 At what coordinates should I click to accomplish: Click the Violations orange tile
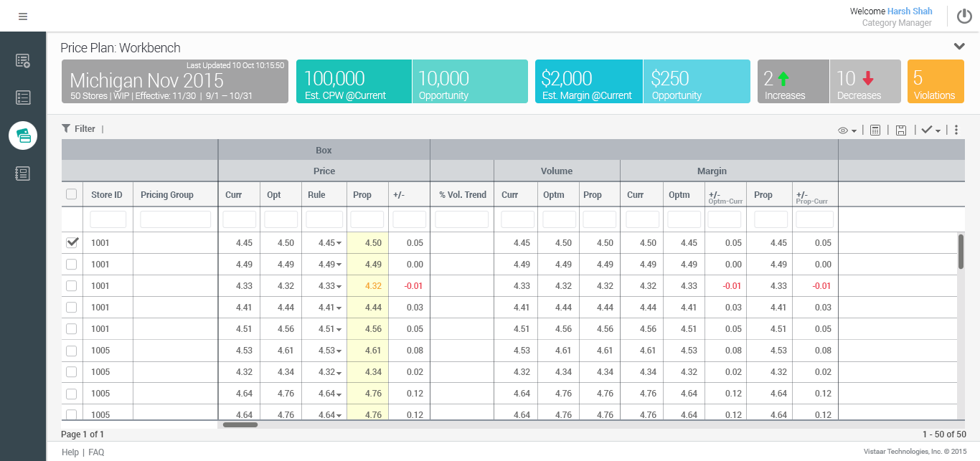(936, 82)
